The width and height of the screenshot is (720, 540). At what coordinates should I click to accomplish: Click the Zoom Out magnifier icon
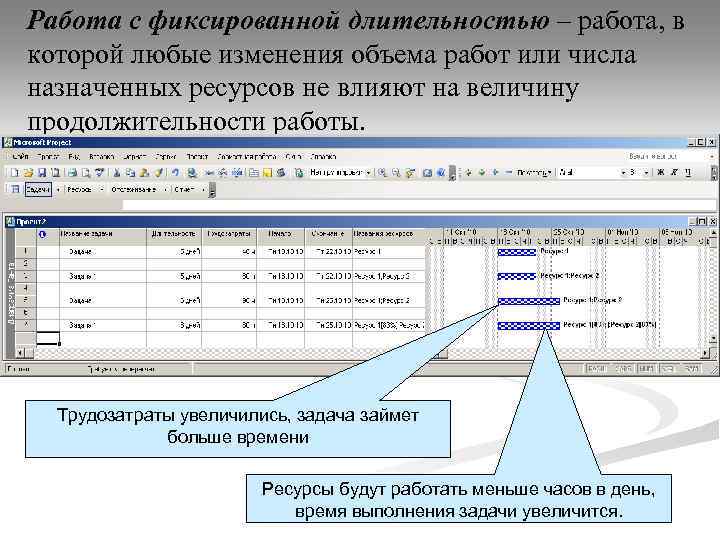396,173
